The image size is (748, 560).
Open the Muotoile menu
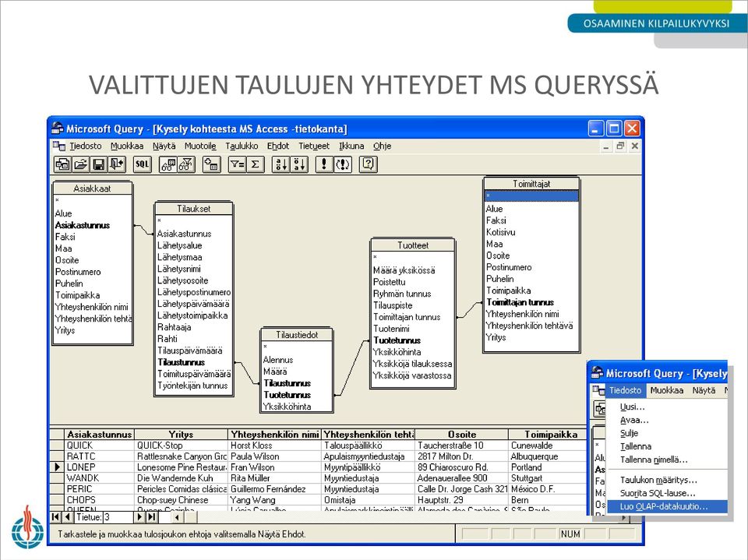pyautogui.click(x=200, y=146)
